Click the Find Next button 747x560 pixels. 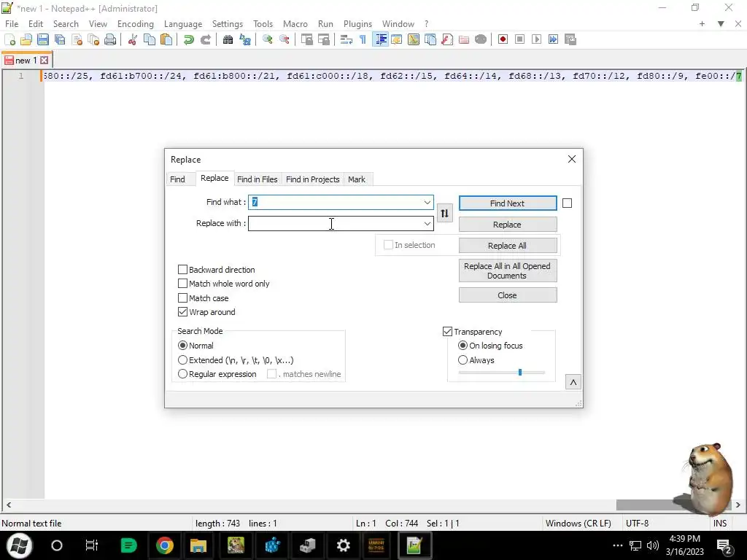508,203
